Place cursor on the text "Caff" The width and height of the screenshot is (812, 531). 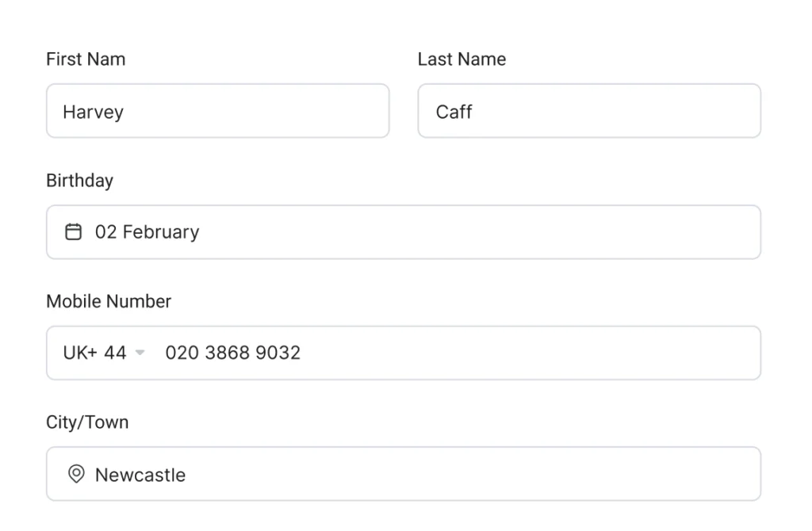tap(454, 112)
